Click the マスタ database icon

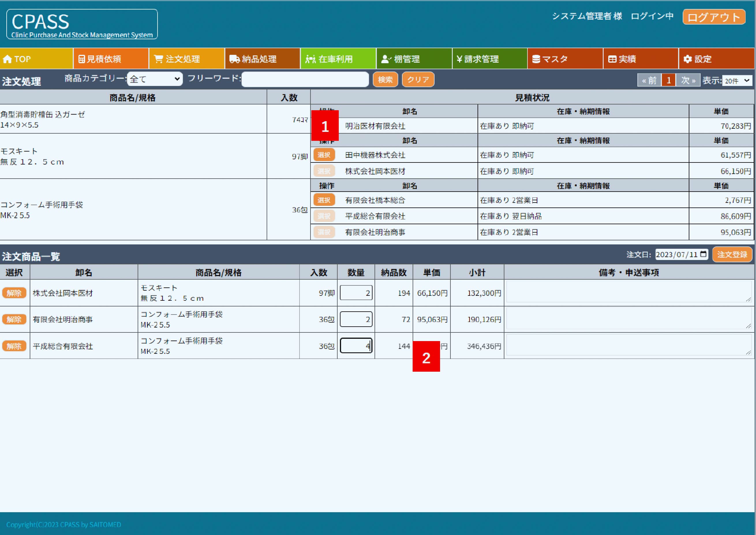pyautogui.click(x=536, y=59)
